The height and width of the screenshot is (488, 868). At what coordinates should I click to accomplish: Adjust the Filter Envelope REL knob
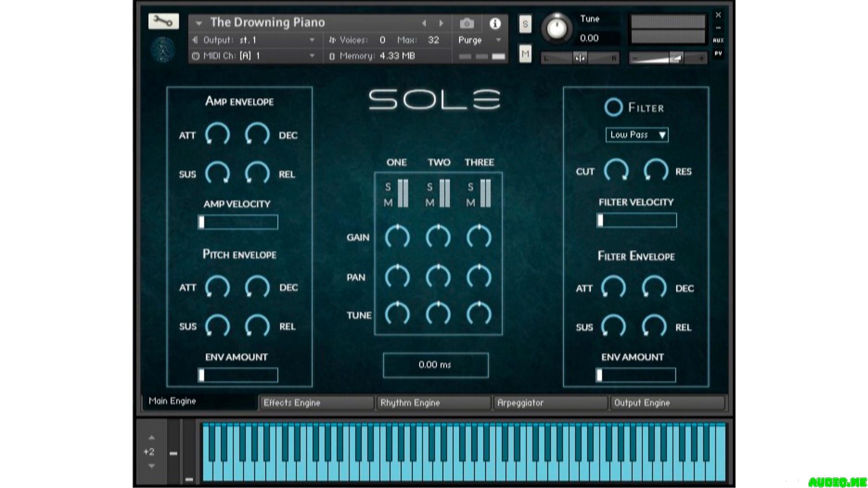[x=654, y=326]
